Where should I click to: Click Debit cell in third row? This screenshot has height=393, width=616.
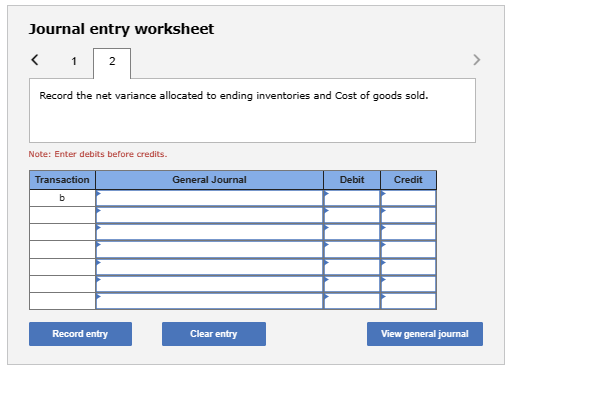pos(352,233)
